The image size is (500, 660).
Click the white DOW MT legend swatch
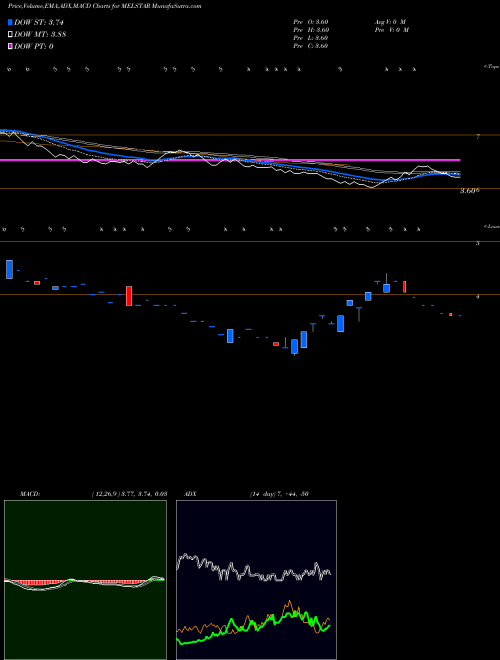10,34
